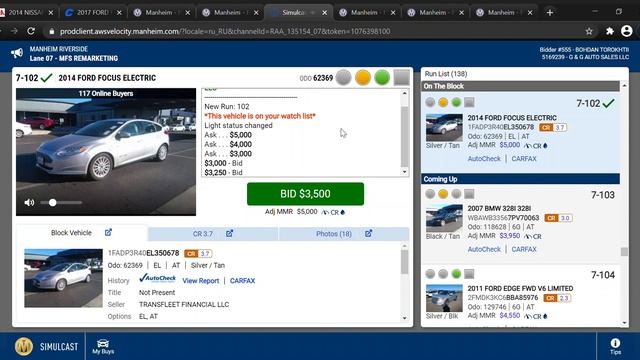The width and height of the screenshot is (640, 360).
Task: Pop out the Photos tab
Action: click(x=369, y=233)
